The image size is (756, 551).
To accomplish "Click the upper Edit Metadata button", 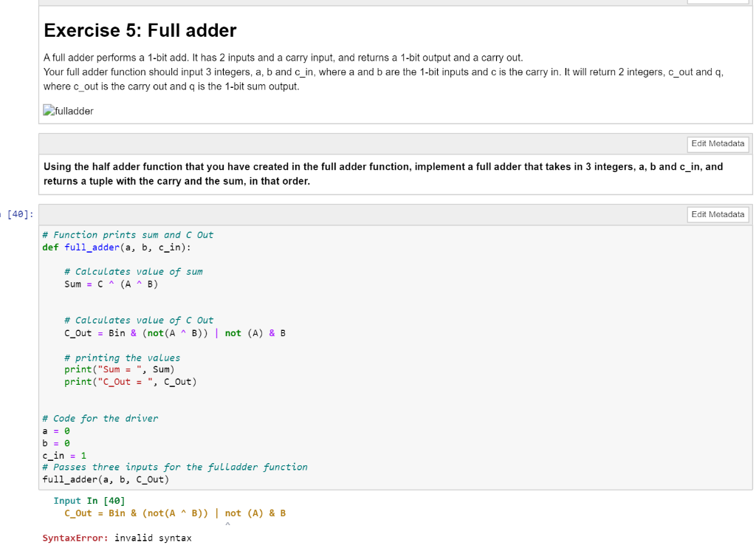I will click(717, 144).
